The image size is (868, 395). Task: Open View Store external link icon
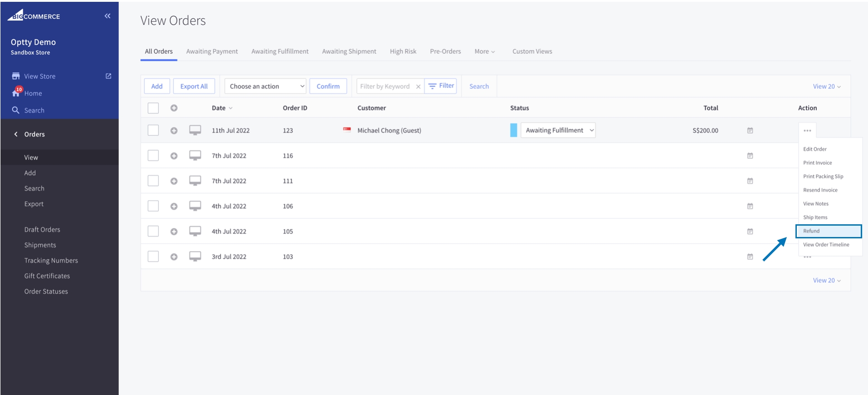108,76
